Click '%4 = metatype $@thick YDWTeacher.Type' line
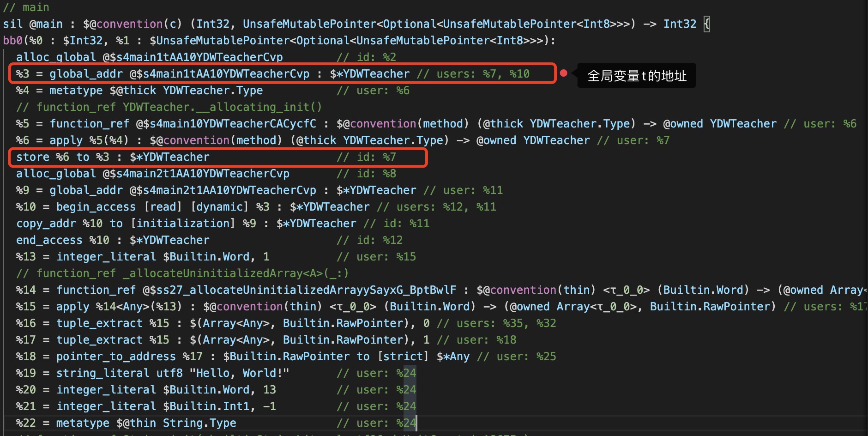Viewport: 868px width, 436px height. [212, 91]
